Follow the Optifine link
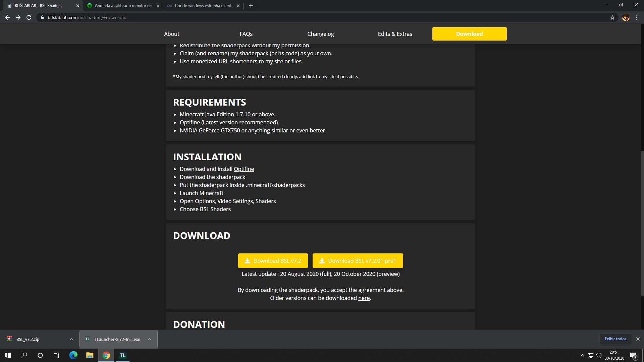Image resolution: width=644 pixels, height=362 pixels. click(244, 169)
